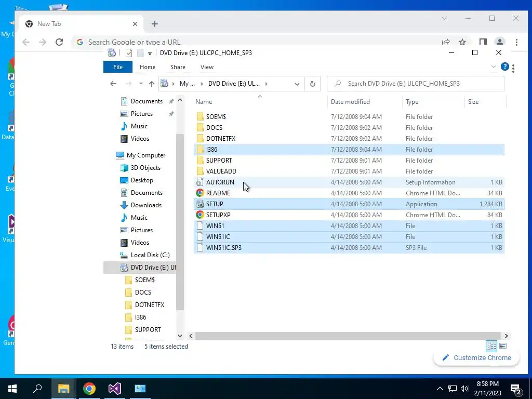This screenshot has width=532, height=399.
Task: Open Visual Studio from taskbar
Action: [x=115, y=389]
